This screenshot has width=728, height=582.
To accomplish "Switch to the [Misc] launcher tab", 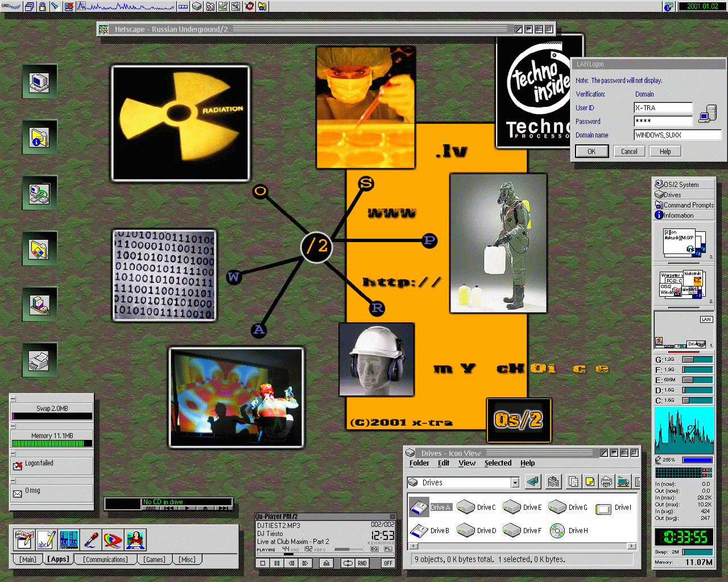I will coord(187,559).
